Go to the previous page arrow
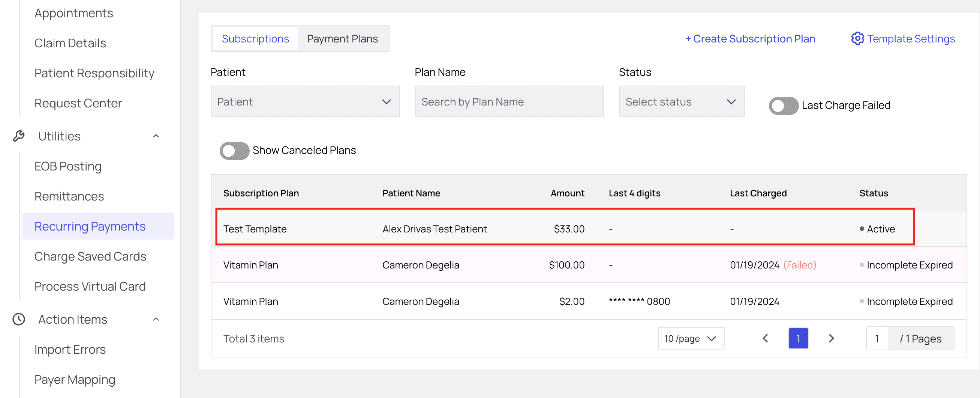The height and width of the screenshot is (398, 980). click(x=766, y=338)
